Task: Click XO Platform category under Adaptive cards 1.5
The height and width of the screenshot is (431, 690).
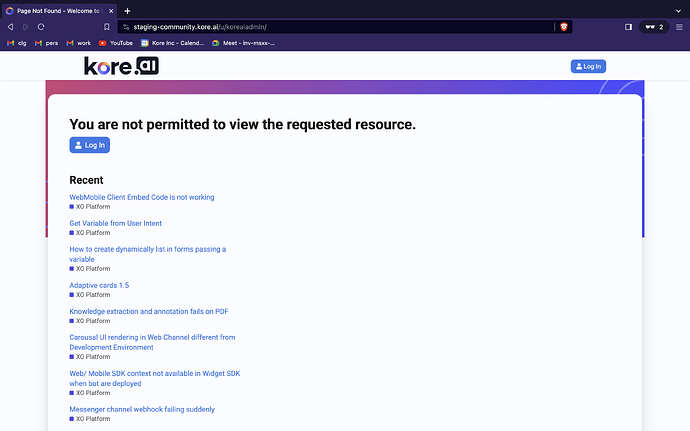Action: click(x=90, y=295)
